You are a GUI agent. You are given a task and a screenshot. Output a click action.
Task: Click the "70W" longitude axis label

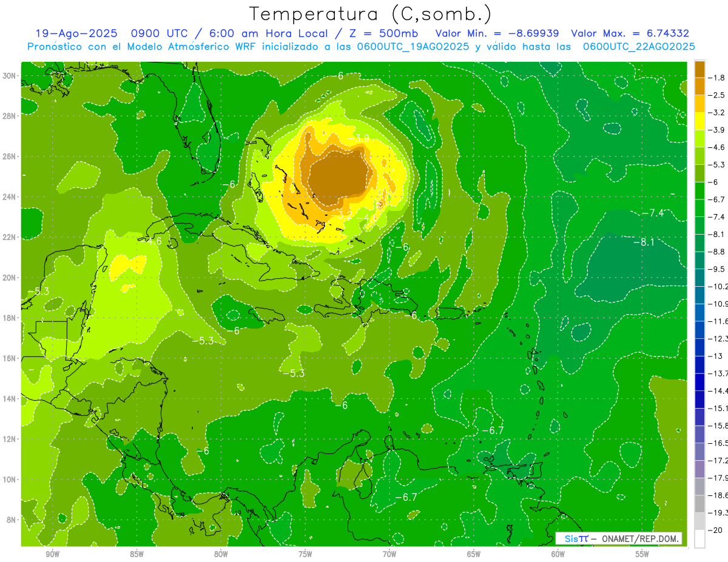click(x=389, y=554)
